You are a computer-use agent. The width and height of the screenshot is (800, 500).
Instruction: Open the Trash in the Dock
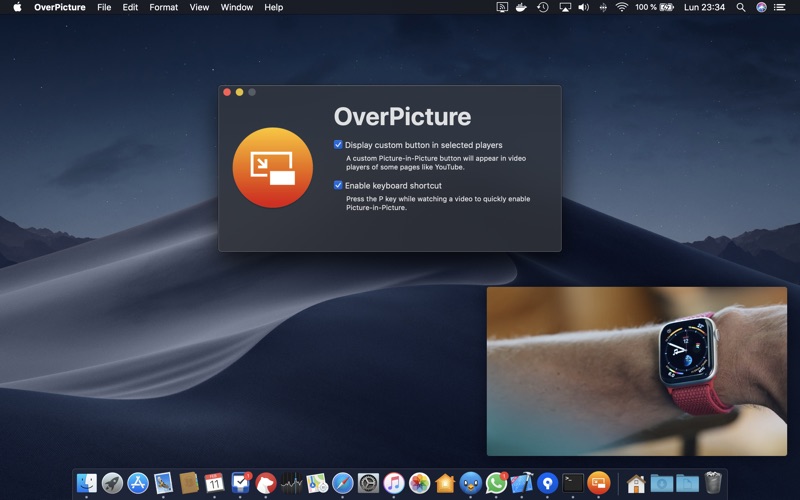[x=713, y=483]
